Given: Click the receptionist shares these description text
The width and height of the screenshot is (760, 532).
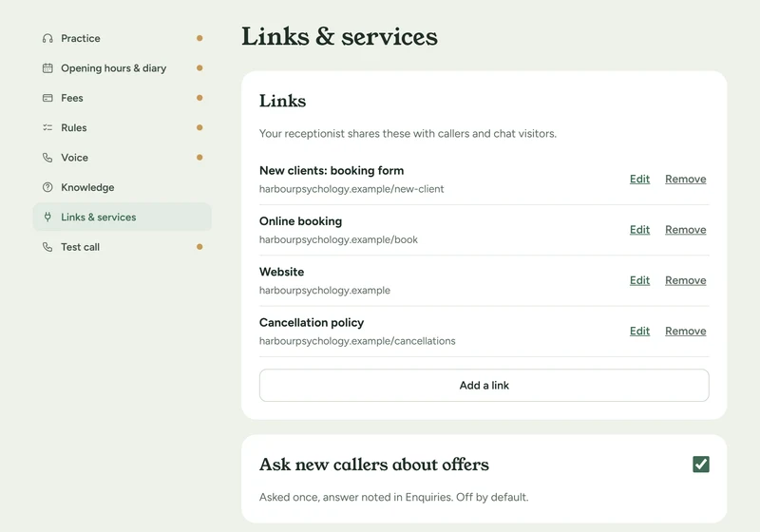Looking at the screenshot, I should point(408,134).
